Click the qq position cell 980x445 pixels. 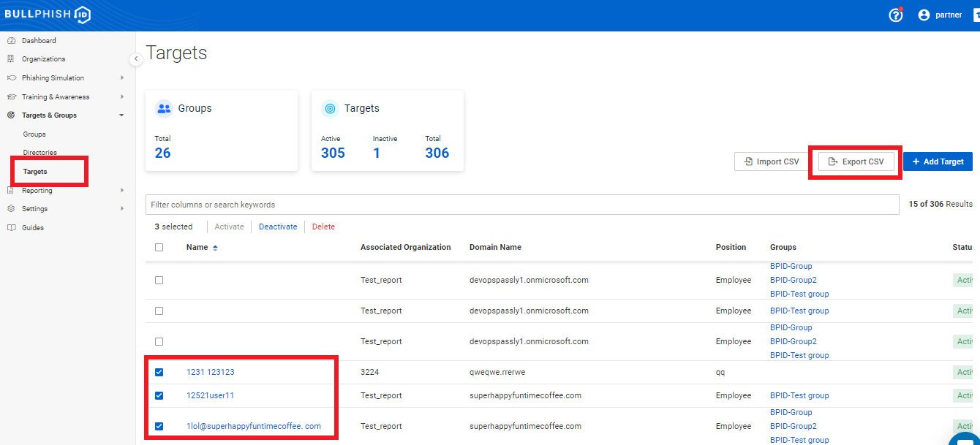coord(720,373)
